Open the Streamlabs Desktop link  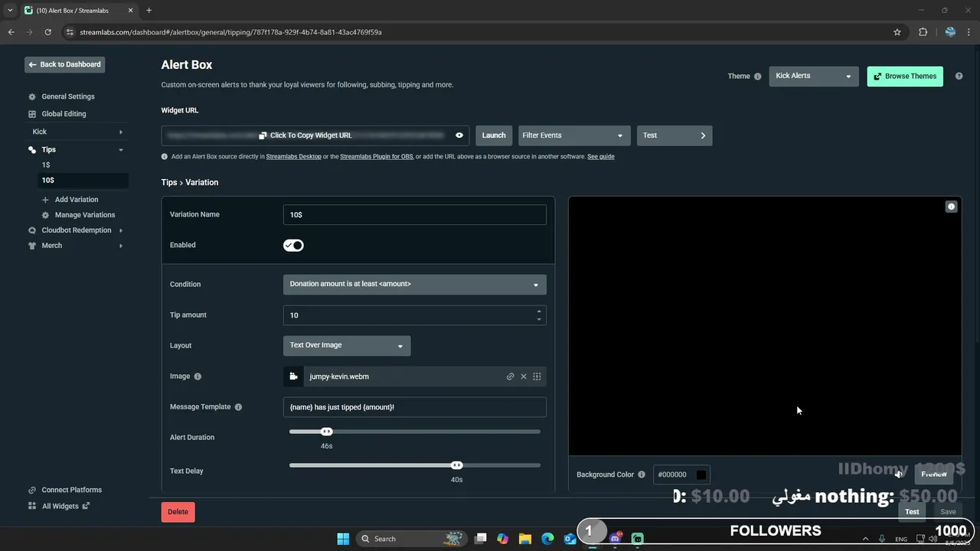tap(294, 157)
